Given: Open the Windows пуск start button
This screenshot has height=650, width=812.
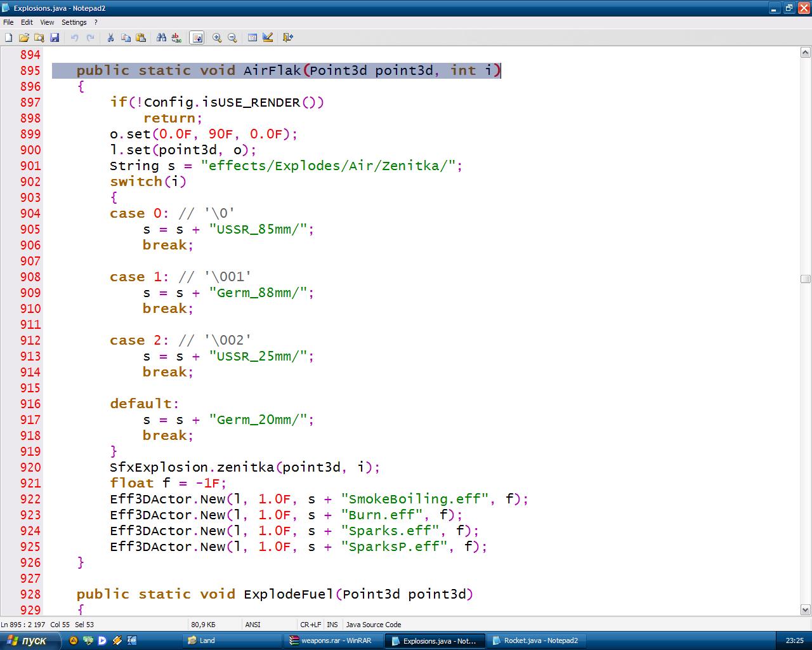Looking at the screenshot, I should (30, 640).
